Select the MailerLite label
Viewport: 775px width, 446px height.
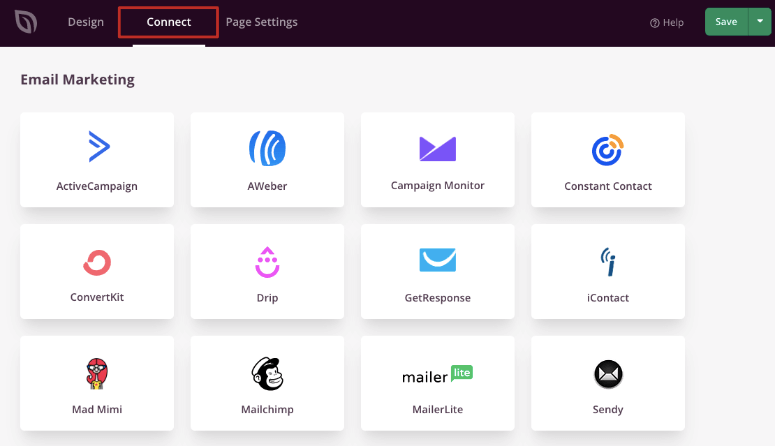[437, 409]
